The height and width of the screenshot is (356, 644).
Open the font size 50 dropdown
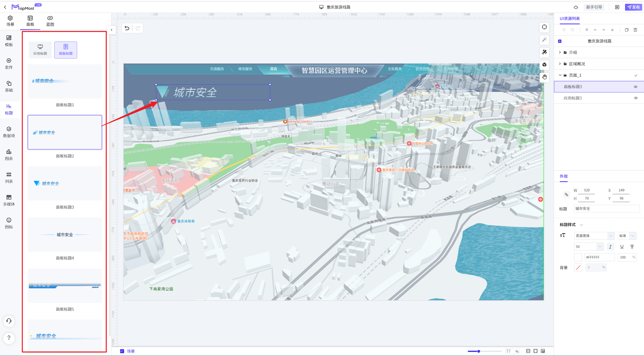[x=589, y=247]
